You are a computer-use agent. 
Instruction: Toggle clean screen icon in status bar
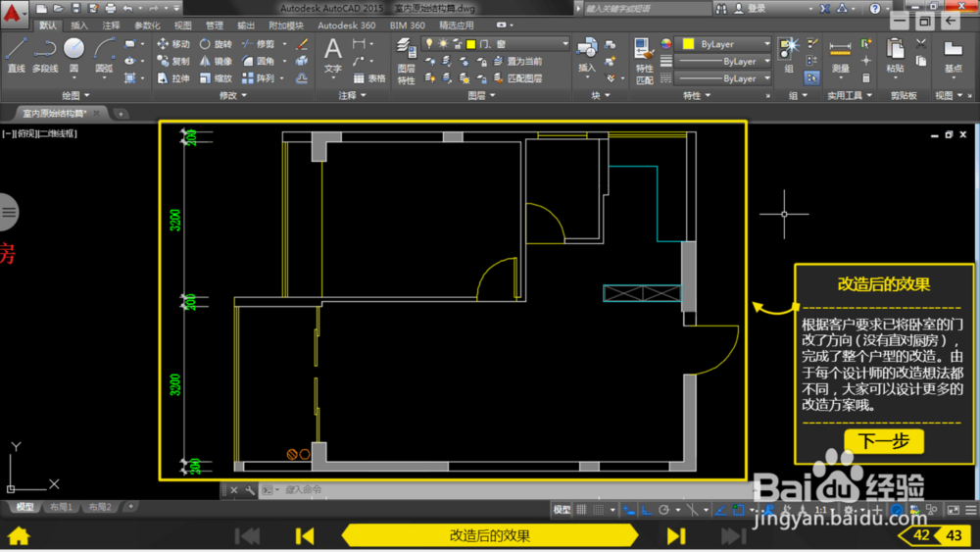954,510
